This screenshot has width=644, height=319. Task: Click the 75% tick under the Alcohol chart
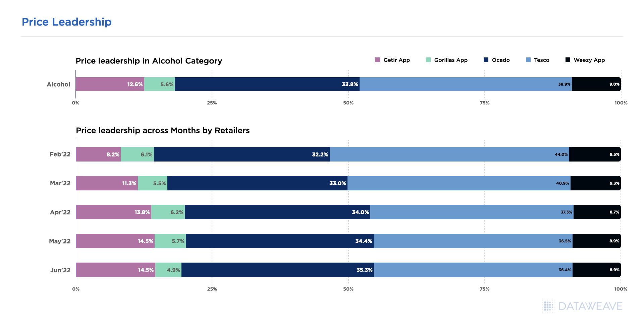485,103
